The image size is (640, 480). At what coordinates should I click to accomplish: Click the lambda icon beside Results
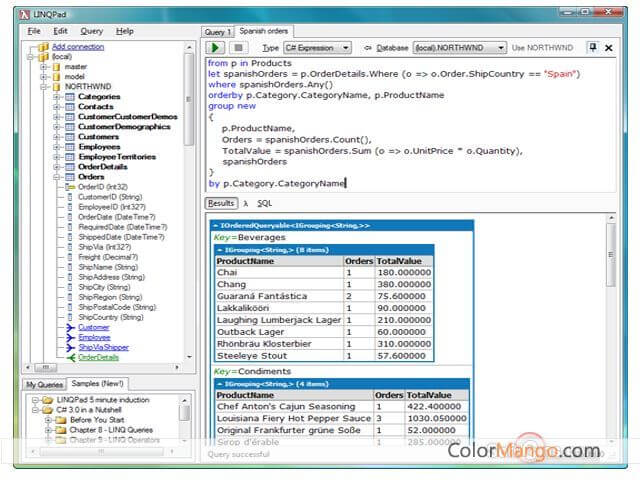click(246, 203)
